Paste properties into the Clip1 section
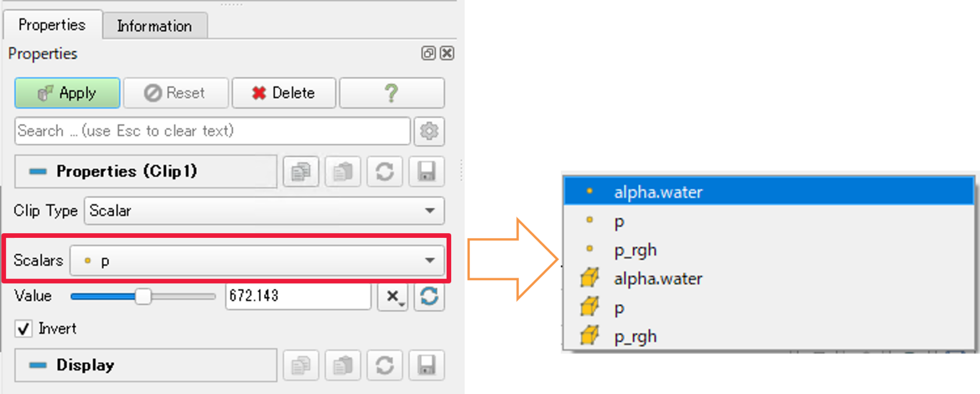Image resolution: width=980 pixels, height=394 pixels. pos(343,171)
